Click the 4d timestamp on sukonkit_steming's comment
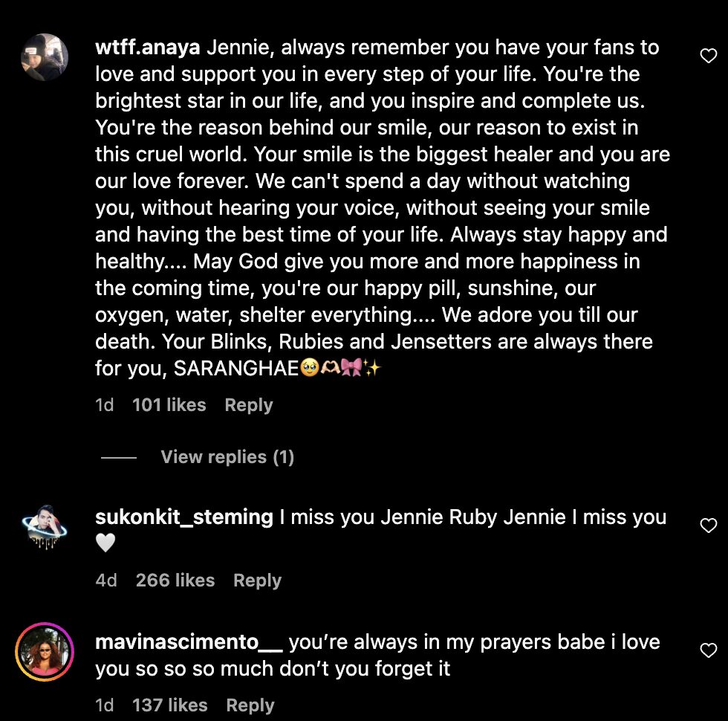728x721 pixels. click(106, 581)
